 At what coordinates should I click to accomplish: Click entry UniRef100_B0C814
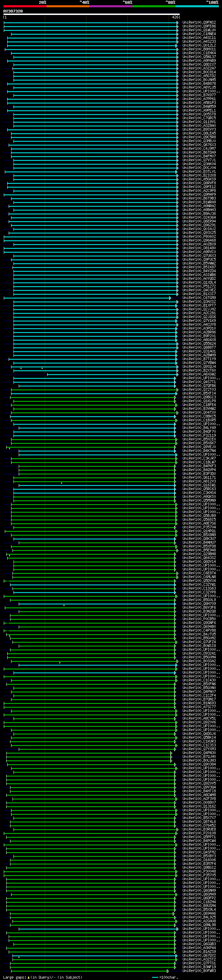(x=199, y=72)
